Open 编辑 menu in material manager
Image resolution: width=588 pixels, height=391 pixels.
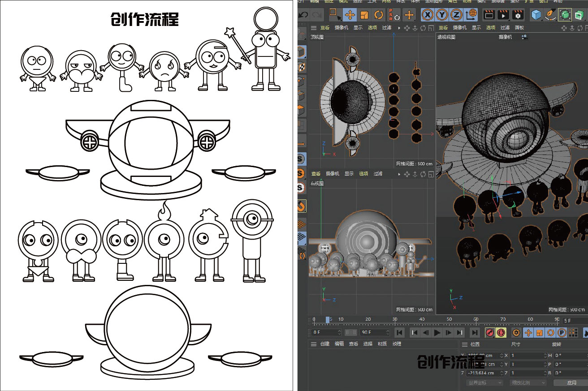click(x=339, y=344)
